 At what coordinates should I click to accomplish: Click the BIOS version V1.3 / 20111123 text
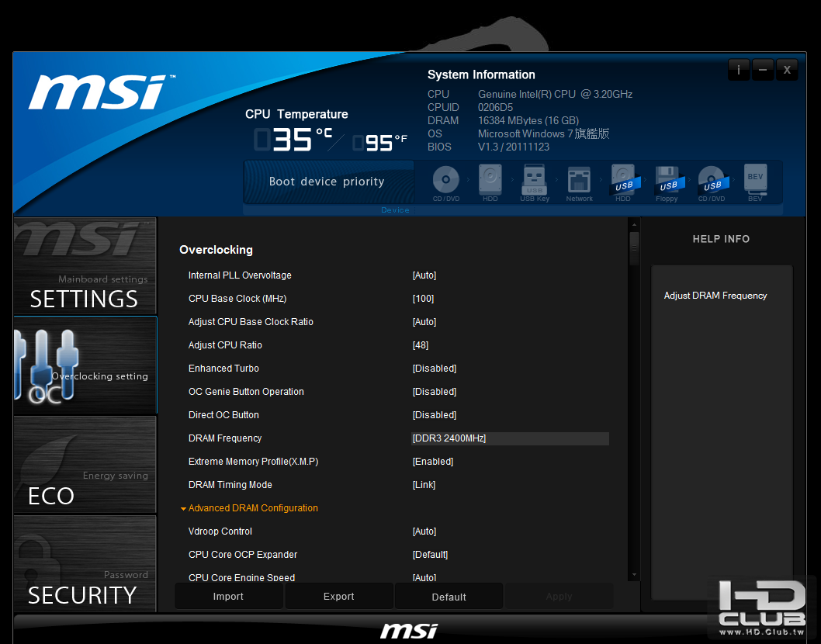coord(514,147)
